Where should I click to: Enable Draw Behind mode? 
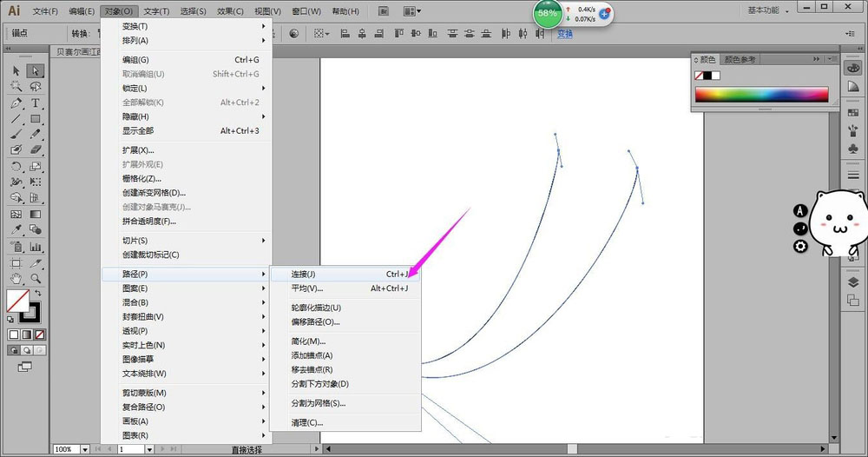tap(27, 350)
